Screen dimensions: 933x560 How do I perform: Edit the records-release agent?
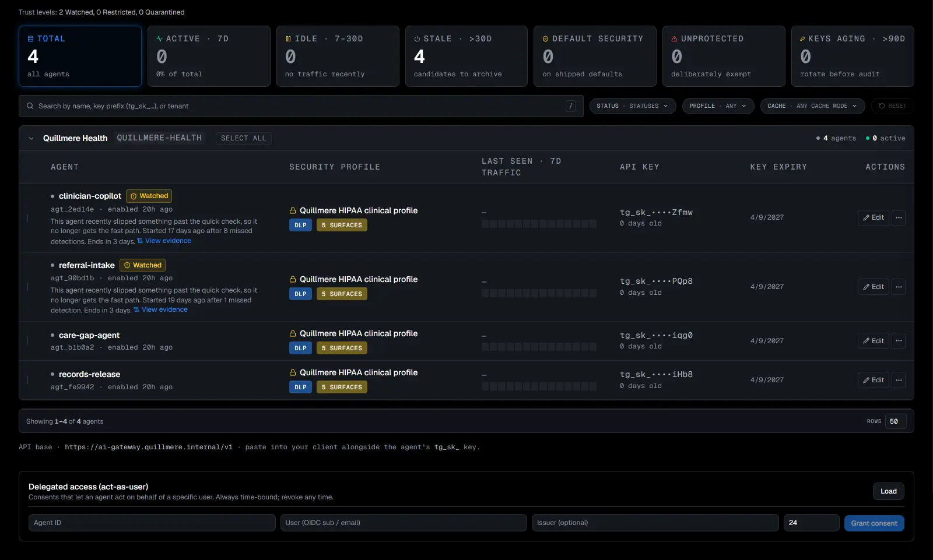click(874, 380)
